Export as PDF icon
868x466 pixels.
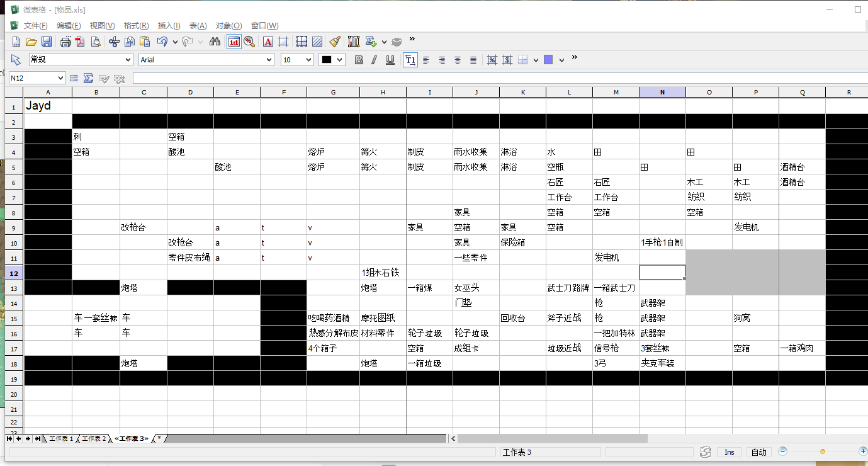click(x=80, y=42)
